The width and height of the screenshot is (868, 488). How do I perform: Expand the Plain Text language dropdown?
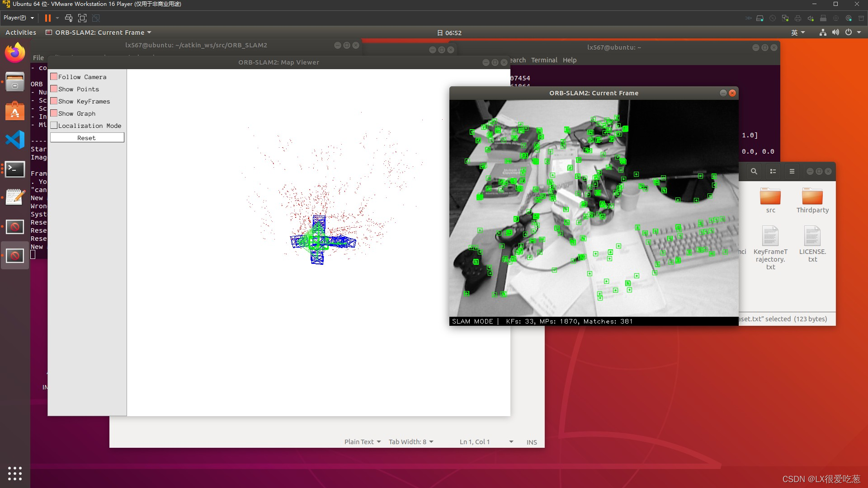pyautogui.click(x=363, y=442)
